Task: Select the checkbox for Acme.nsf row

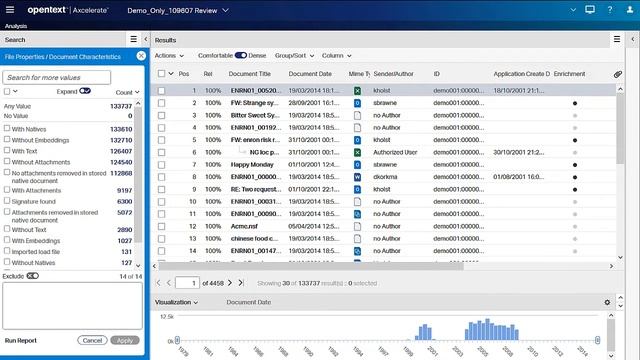Action: point(162,227)
